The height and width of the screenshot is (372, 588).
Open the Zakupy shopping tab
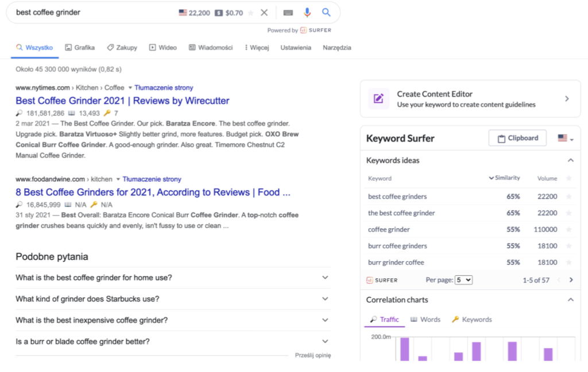click(122, 48)
